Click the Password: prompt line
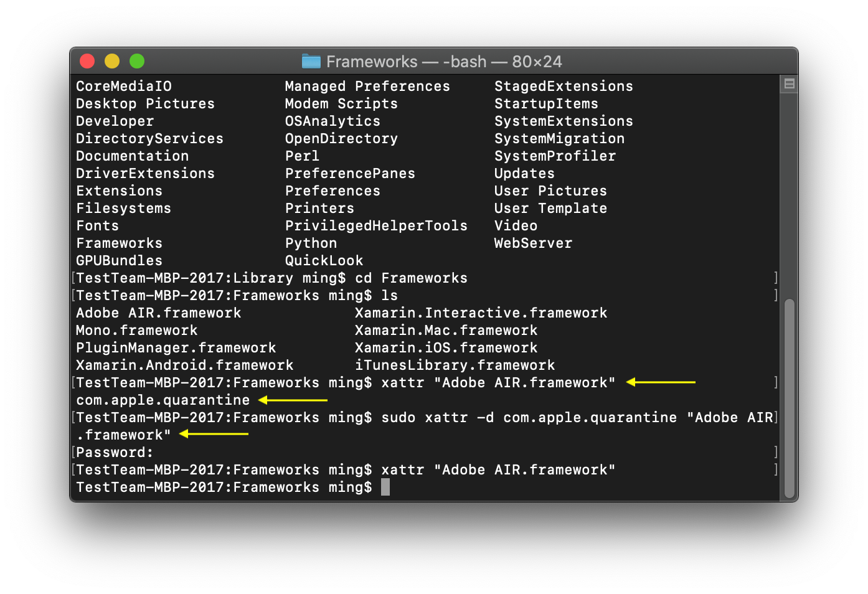The width and height of the screenshot is (868, 594). point(115,452)
